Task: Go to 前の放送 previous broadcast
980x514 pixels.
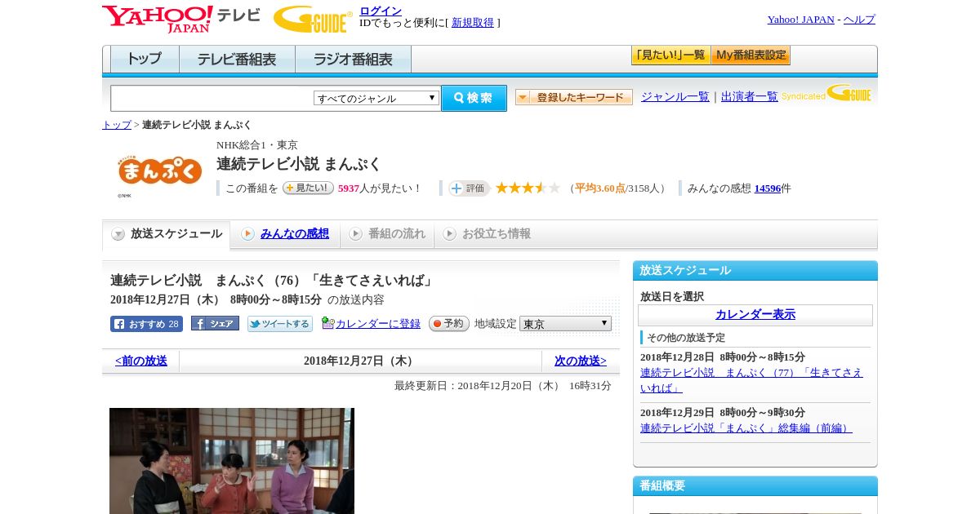Action: tap(141, 361)
